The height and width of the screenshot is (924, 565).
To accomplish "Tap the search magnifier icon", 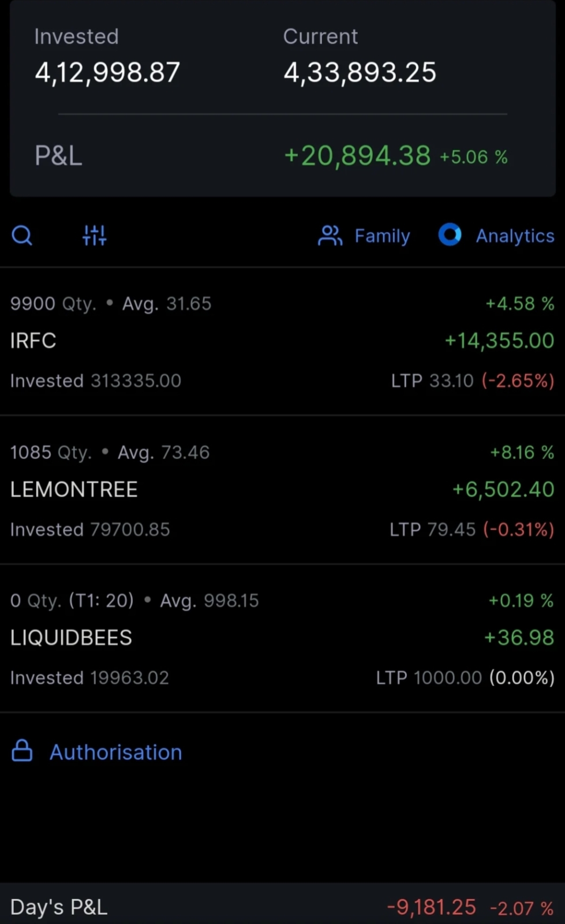I will coord(22,236).
